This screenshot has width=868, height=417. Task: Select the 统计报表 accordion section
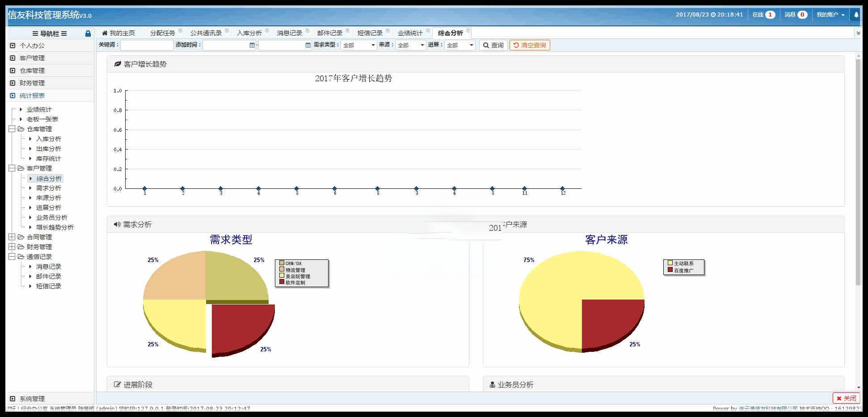50,96
